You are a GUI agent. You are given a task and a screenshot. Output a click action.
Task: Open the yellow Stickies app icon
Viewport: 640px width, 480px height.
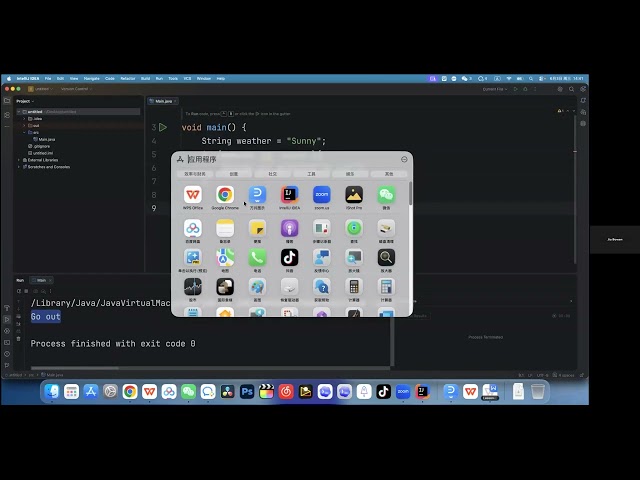point(257,228)
